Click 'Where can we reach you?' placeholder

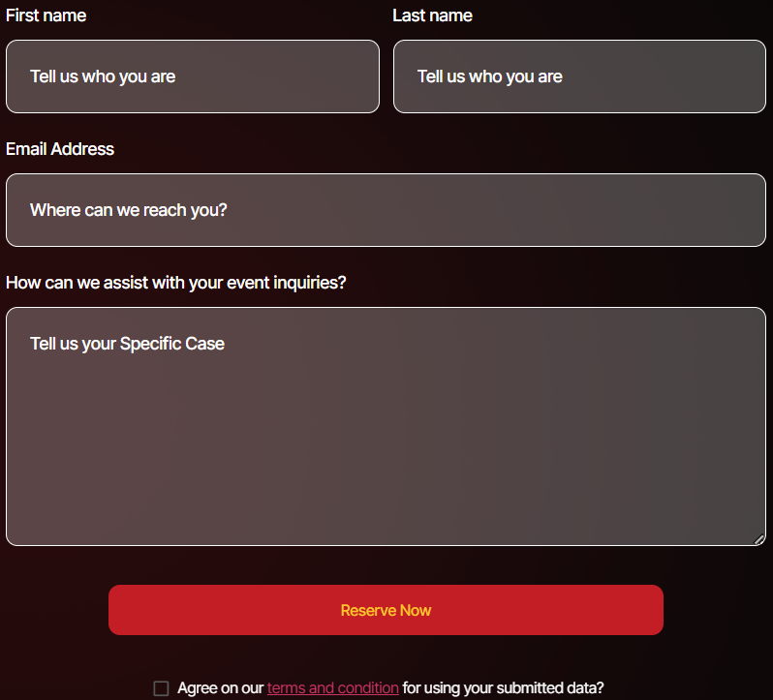click(x=129, y=210)
